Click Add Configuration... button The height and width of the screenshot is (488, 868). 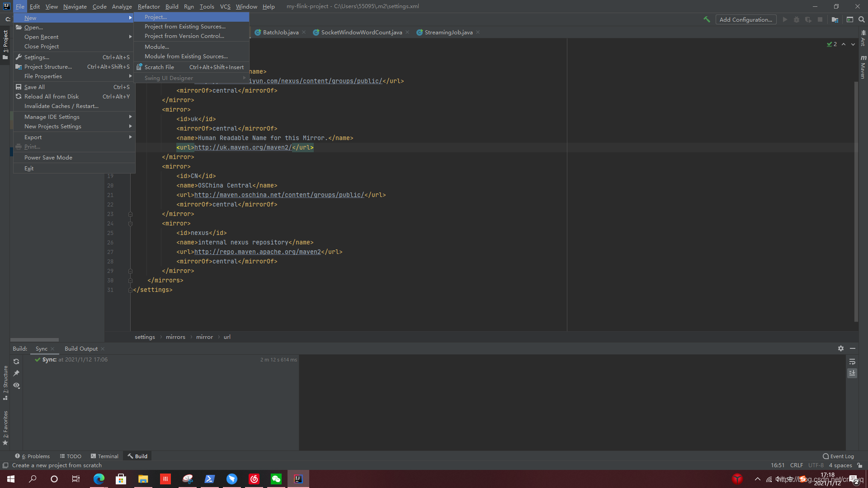(x=745, y=19)
